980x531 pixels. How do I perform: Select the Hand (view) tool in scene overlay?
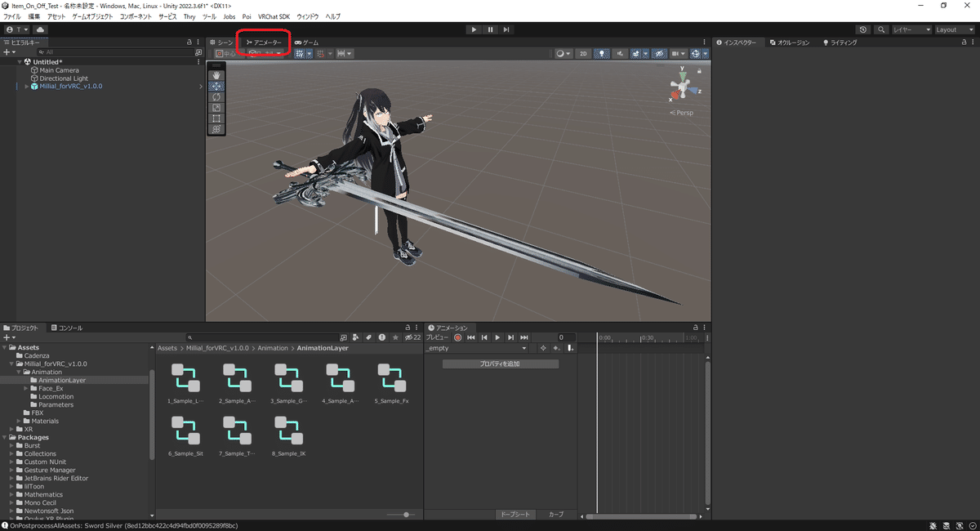[216, 75]
